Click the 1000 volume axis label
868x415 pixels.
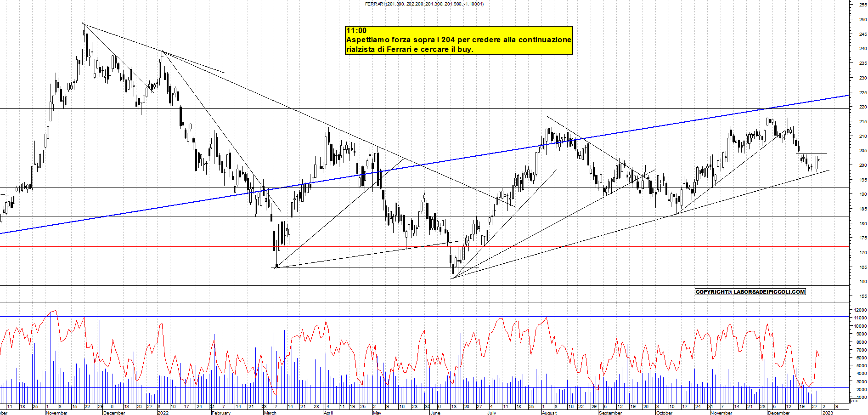point(862,397)
